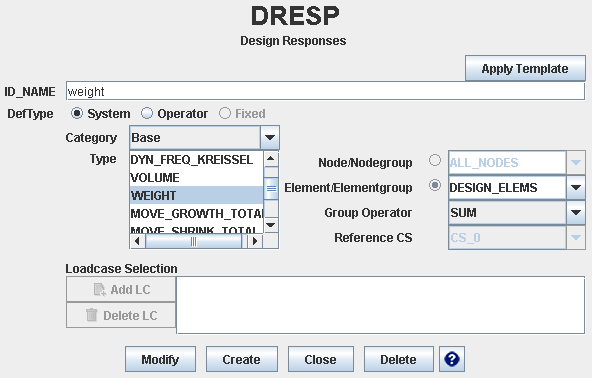The image size is (592, 378).
Task: Open the help question mark icon
Action: (452, 359)
